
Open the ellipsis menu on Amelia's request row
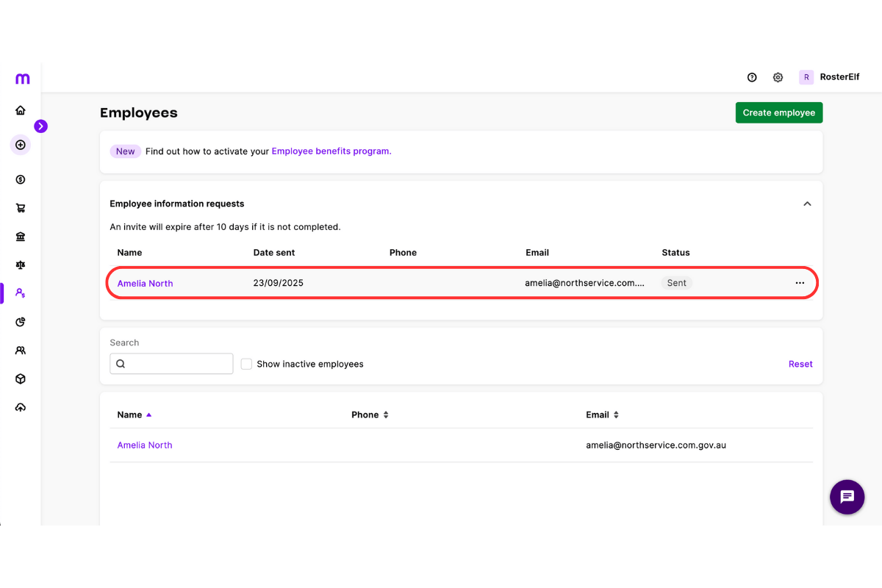pyautogui.click(x=799, y=282)
